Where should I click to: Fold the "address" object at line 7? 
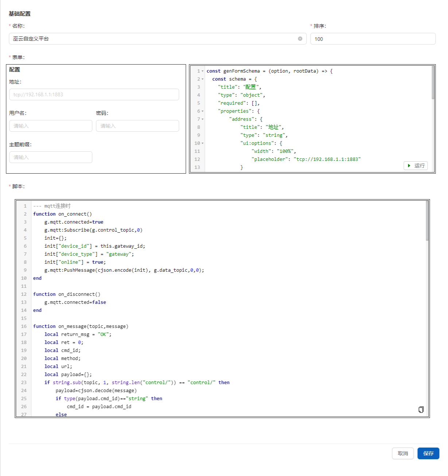203,119
